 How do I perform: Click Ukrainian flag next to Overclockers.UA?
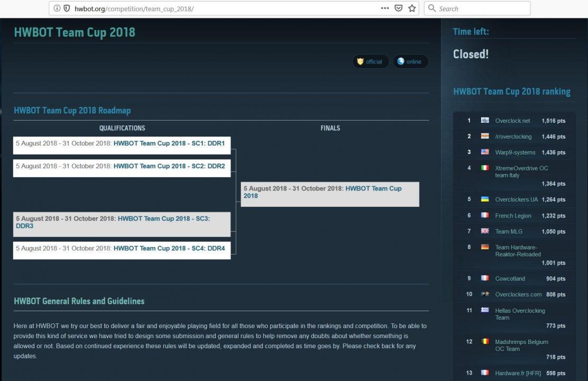click(485, 199)
